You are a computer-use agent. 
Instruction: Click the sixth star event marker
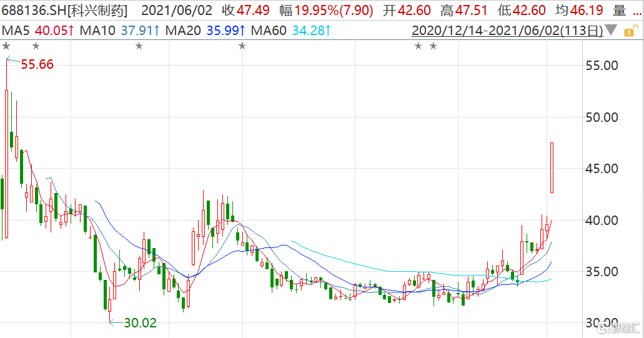[x=433, y=46]
